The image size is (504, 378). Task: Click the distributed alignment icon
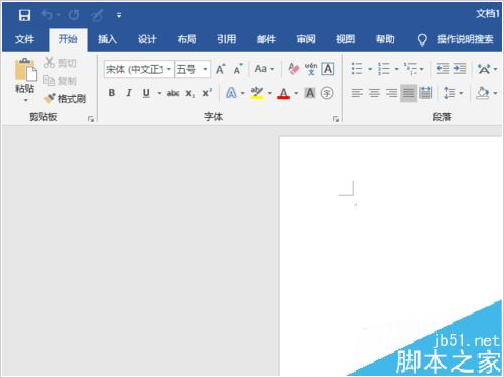point(426,93)
